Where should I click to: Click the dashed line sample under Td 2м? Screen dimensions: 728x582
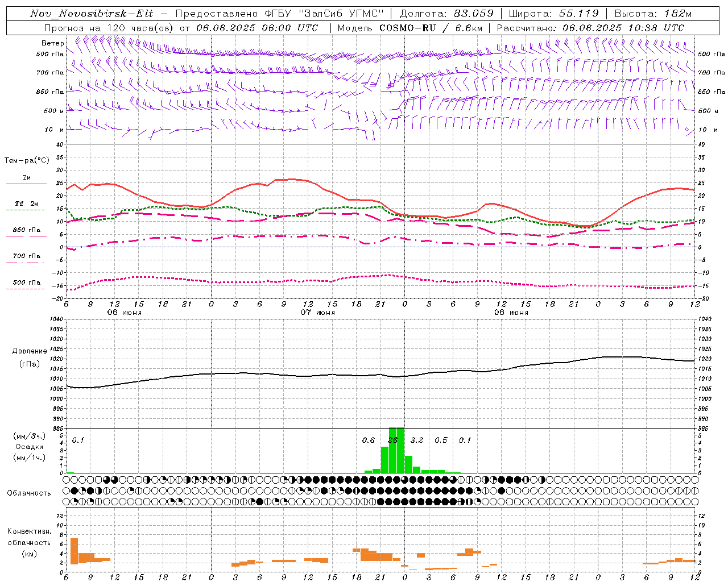pyautogui.click(x=25, y=210)
